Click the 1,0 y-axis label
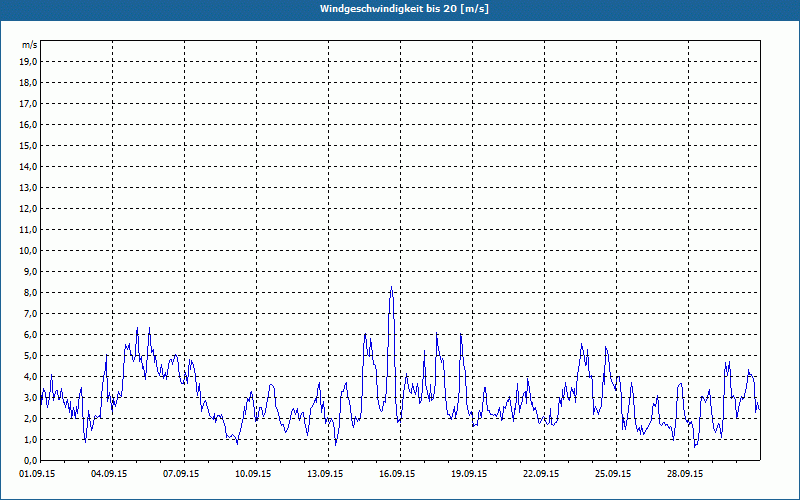The image size is (800, 500). pos(31,439)
